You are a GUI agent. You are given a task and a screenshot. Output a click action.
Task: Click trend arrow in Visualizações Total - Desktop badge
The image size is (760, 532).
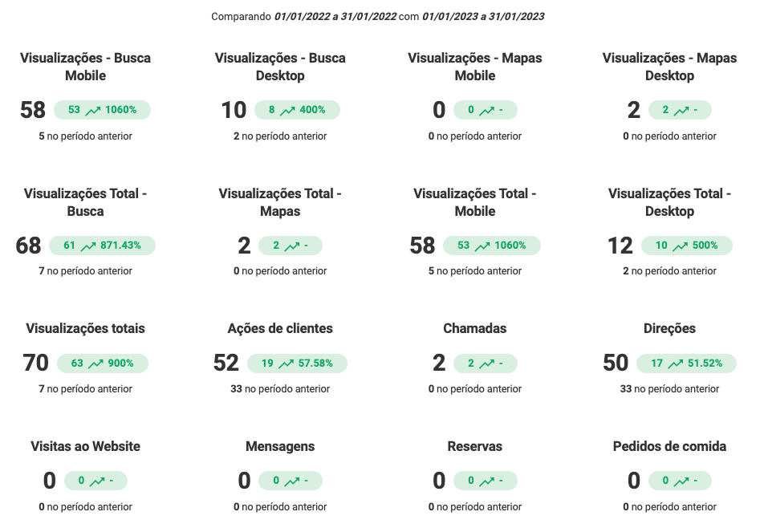coord(681,246)
